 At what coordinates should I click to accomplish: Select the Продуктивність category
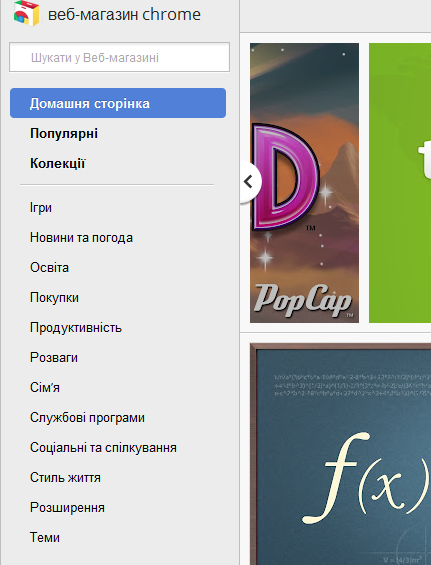pyautogui.click(x=76, y=328)
